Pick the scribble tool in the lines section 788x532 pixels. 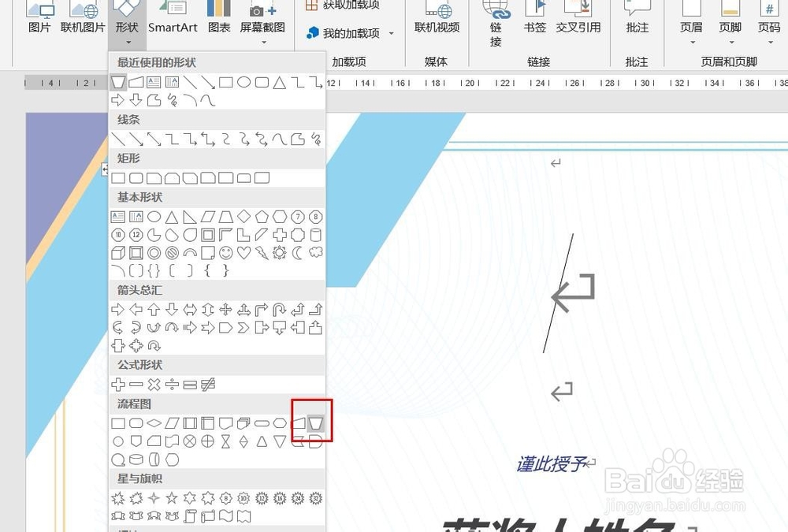pyautogui.click(x=316, y=139)
